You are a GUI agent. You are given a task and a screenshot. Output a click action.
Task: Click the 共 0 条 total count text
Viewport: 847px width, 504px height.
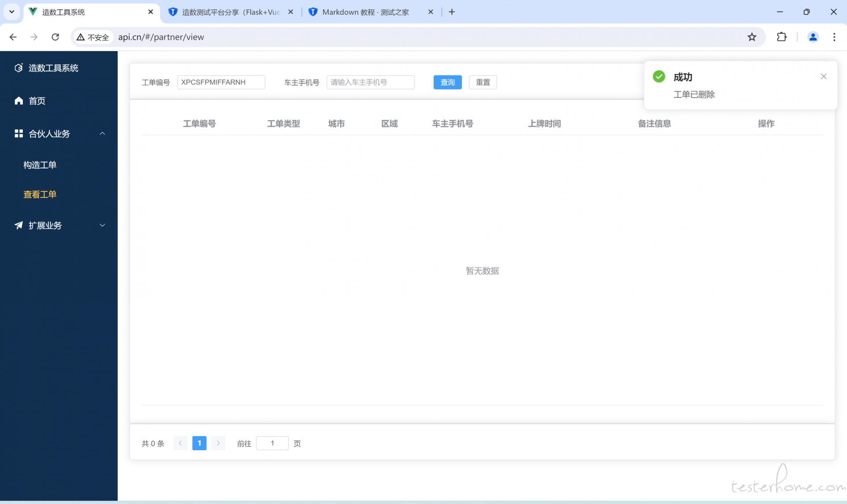(153, 444)
